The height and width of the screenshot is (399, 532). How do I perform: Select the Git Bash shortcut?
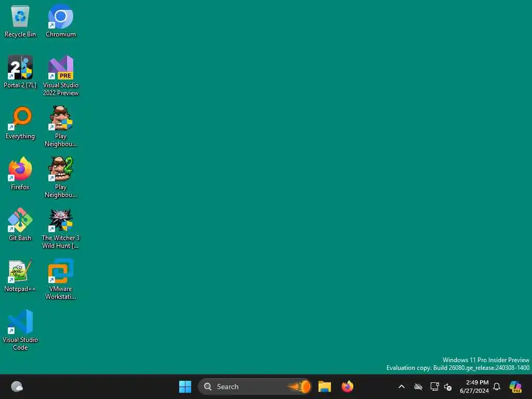20,224
